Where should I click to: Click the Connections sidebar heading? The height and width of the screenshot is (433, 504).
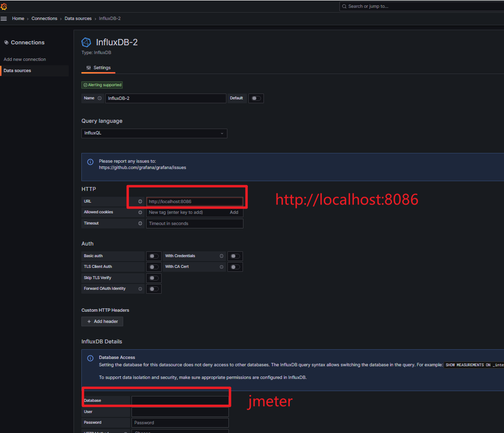(x=28, y=42)
